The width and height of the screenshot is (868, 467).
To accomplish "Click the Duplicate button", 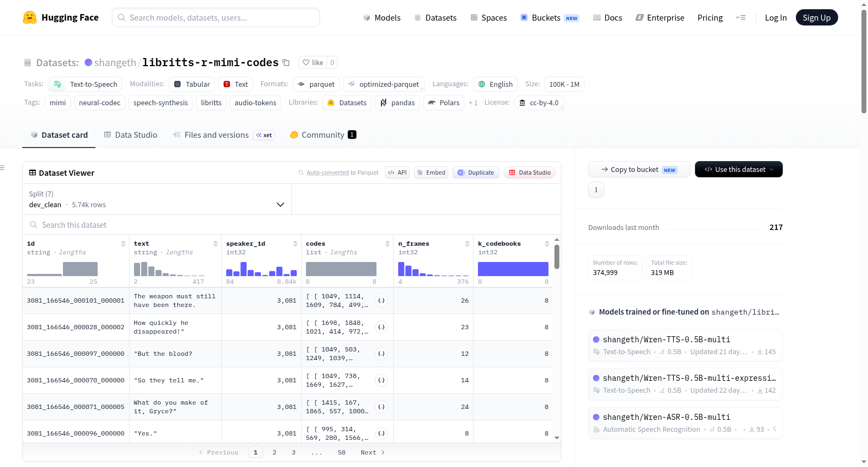I will point(476,172).
